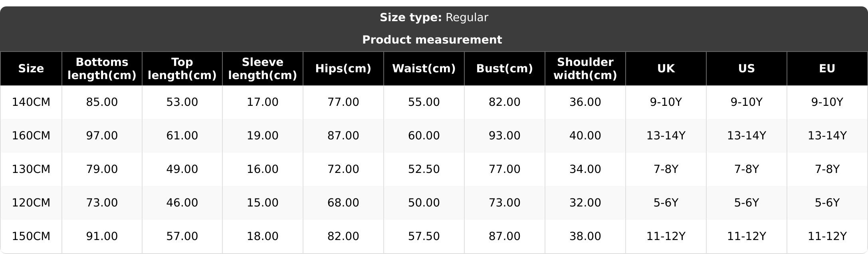Select the Top length(cm) header cell

coord(182,69)
